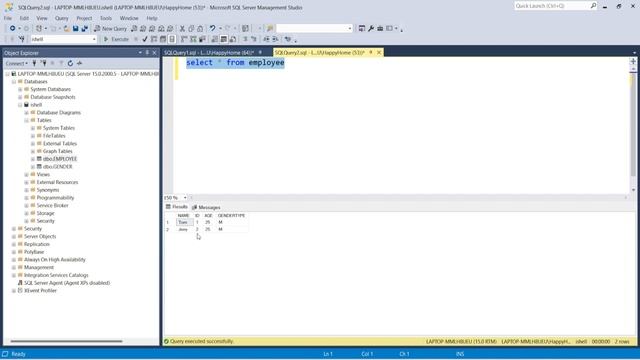Open the solution configurations dropdown in toolbar

314,28
